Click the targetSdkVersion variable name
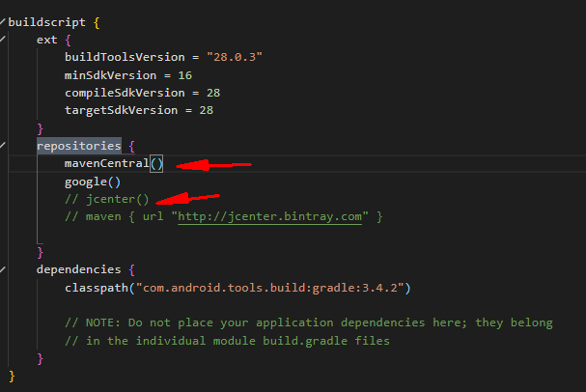This screenshot has height=392, width=586. coord(121,110)
